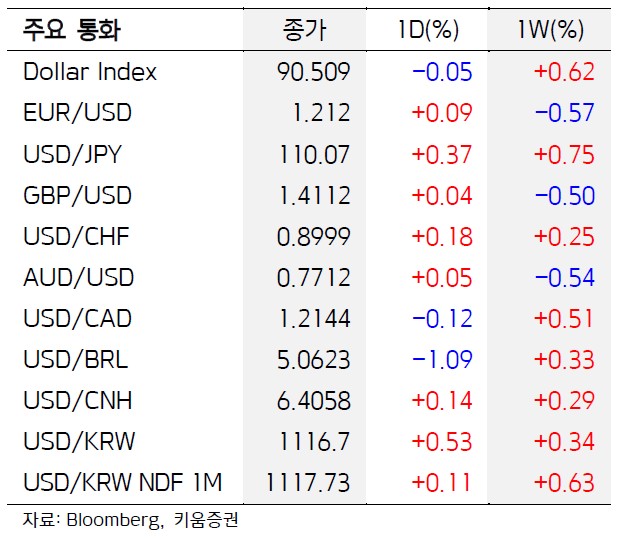Select the USD/CHF row label
This screenshot has width=617, height=538.
[x=77, y=237]
